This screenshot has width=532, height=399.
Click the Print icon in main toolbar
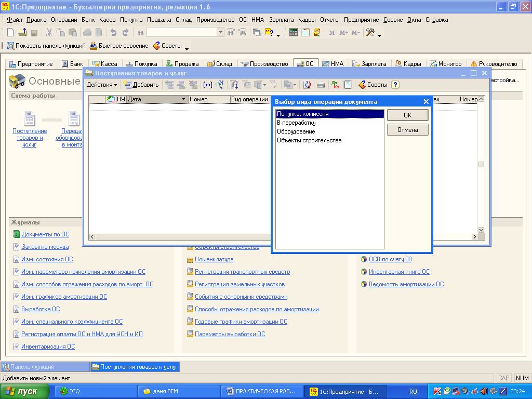point(87,33)
